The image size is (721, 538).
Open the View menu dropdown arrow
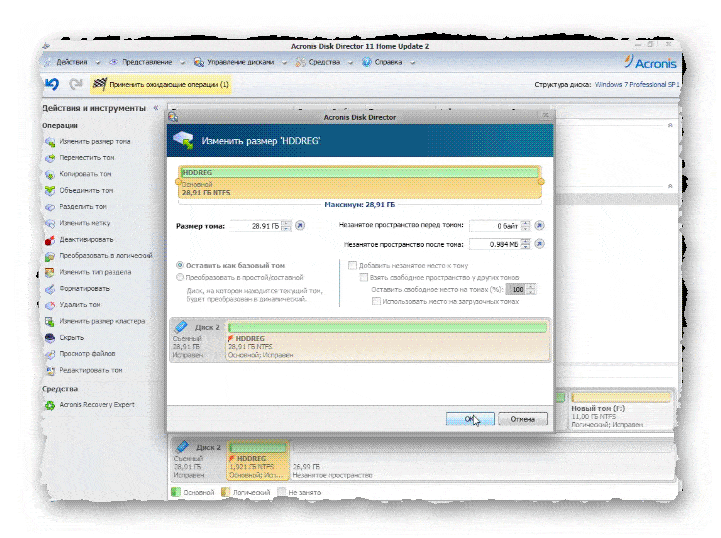coord(182,63)
